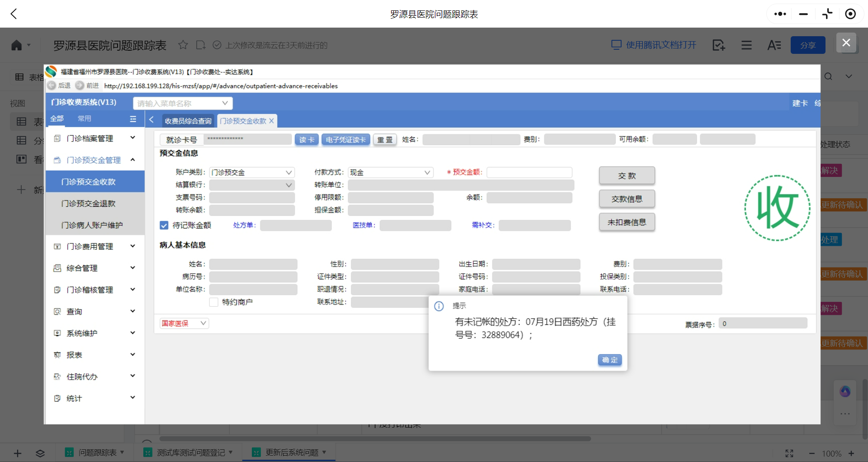Expand the chevron next to search icon
868x462 pixels.
pos(849,76)
